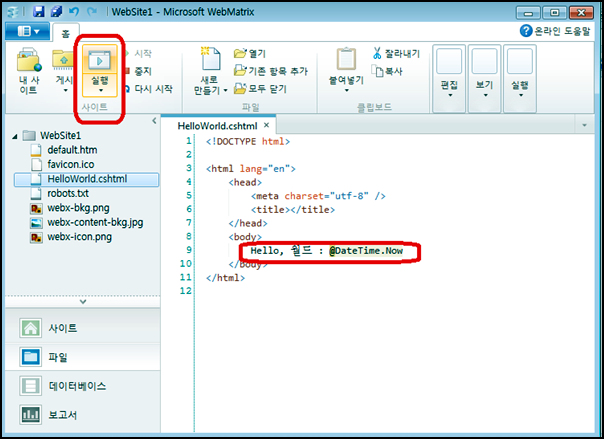The image size is (604, 439).
Task: Open the 붙여넣기 dropdown arrow
Action: 346,90
